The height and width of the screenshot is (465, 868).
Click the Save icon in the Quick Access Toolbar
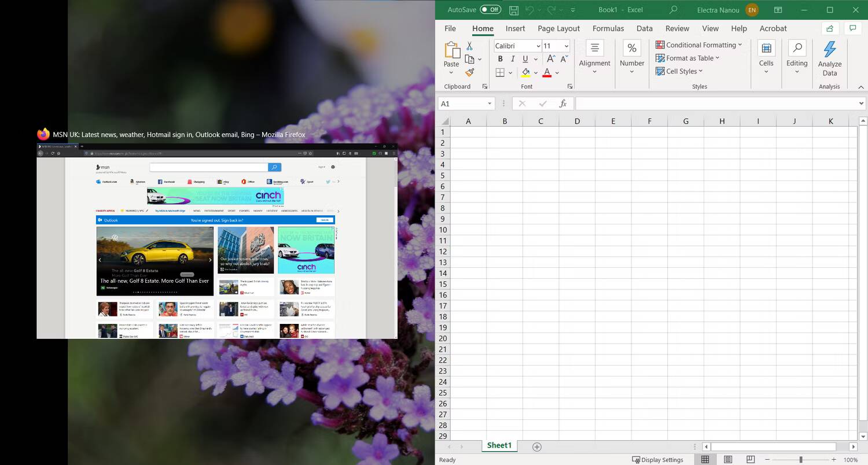(x=513, y=10)
